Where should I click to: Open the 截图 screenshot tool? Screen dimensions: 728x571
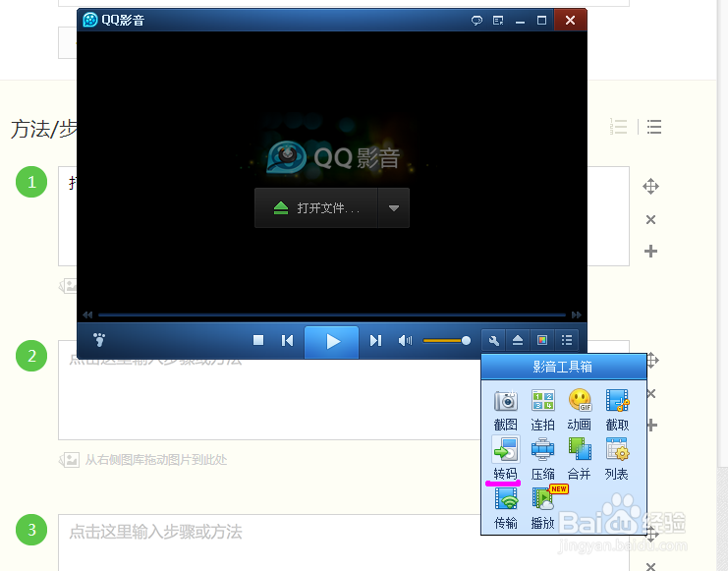click(x=505, y=409)
